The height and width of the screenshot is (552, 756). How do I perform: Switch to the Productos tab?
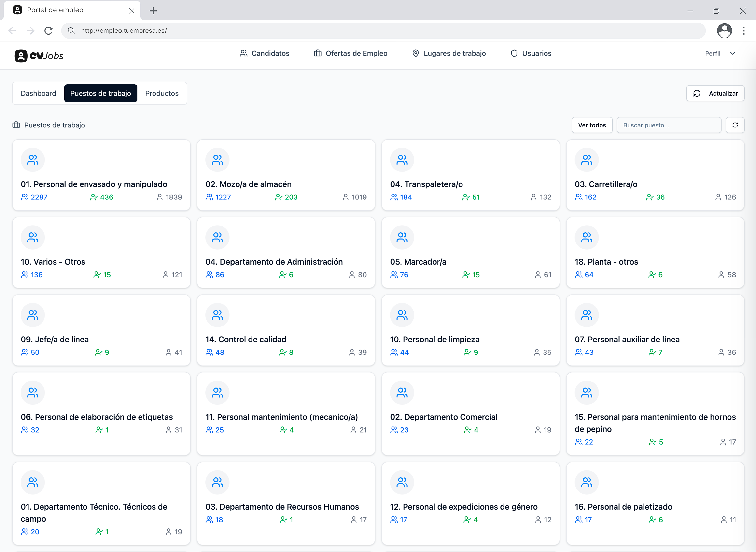tap(162, 93)
